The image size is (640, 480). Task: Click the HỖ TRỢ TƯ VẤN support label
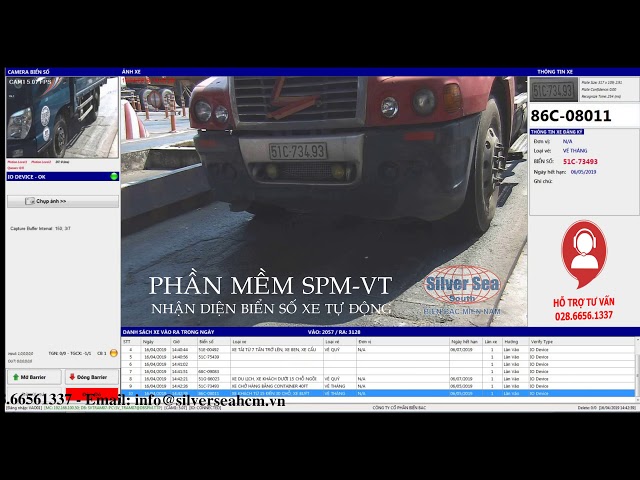pyautogui.click(x=584, y=302)
